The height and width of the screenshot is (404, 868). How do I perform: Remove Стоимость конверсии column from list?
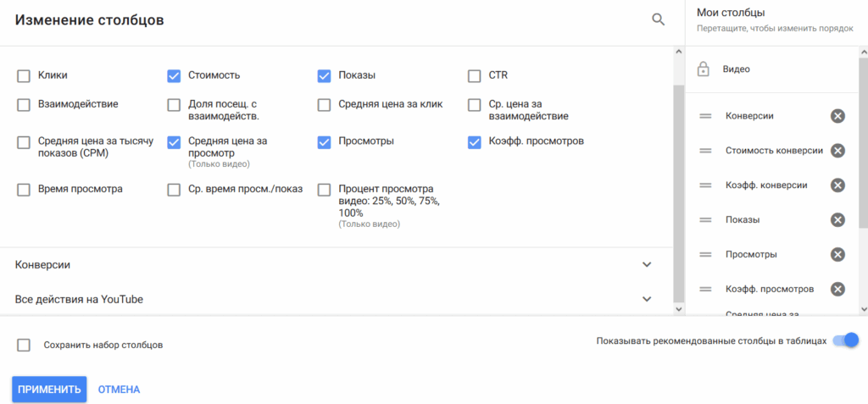[837, 151]
